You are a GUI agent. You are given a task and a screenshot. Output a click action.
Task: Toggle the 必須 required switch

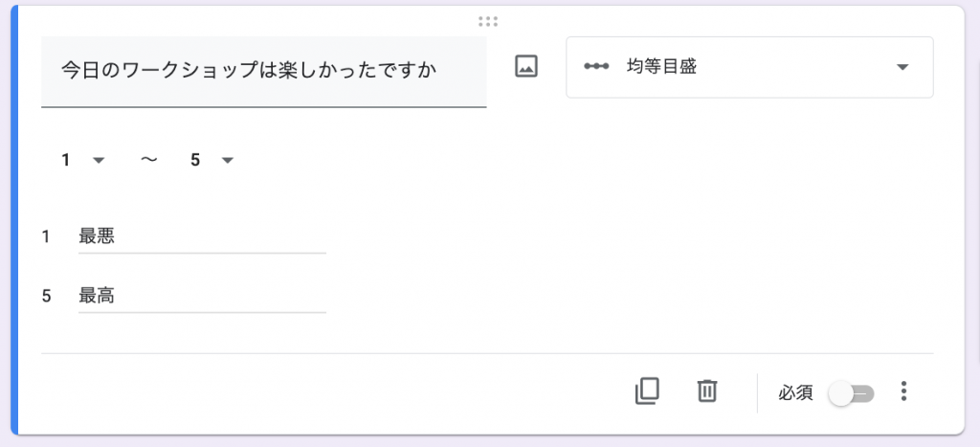[851, 393]
